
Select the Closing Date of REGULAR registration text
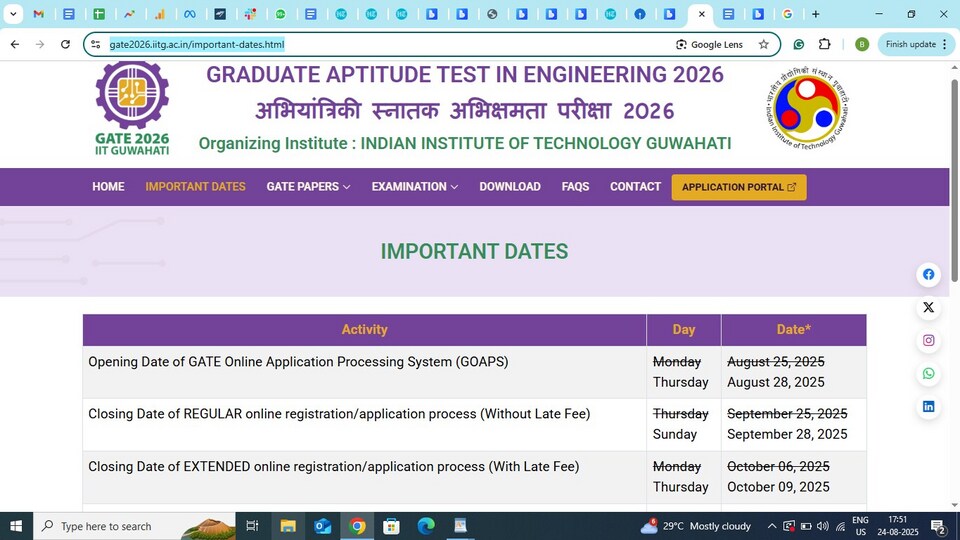click(x=339, y=414)
